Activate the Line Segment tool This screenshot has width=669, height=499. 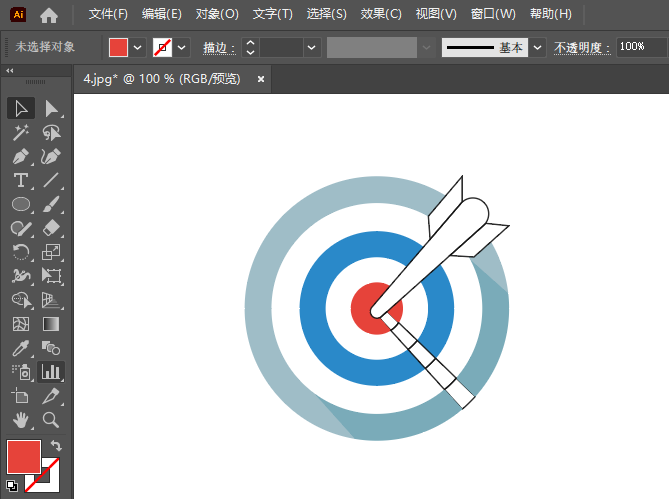52,180
